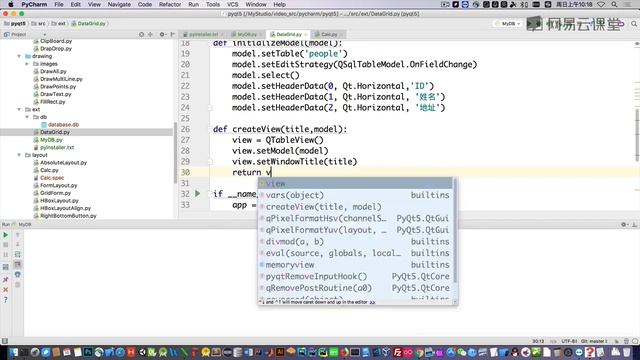This screenshot has width=640, height=360.
Task: Select 'view' in the completion popup
Action: click(355, 184)
